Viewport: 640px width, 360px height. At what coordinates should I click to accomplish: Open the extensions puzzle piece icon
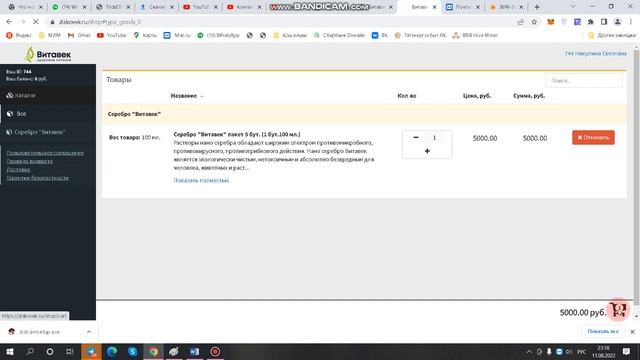click(591, 22)
